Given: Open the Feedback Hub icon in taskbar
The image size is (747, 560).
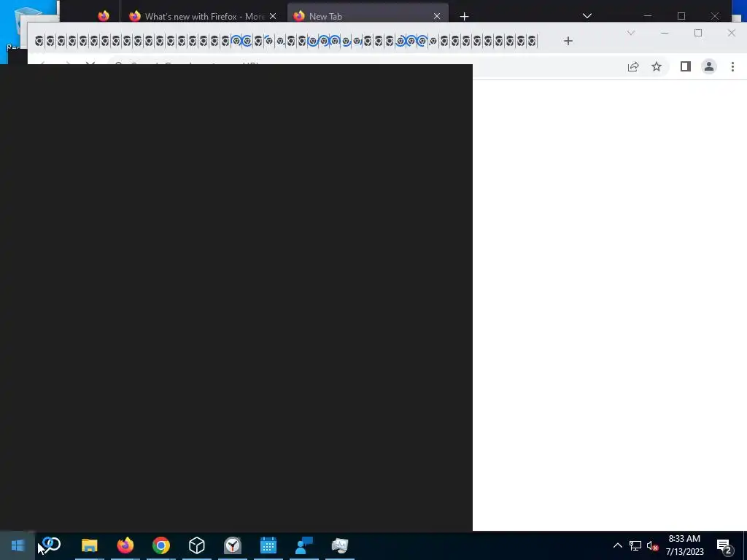Looking at the screenshot, I should 304,545.
